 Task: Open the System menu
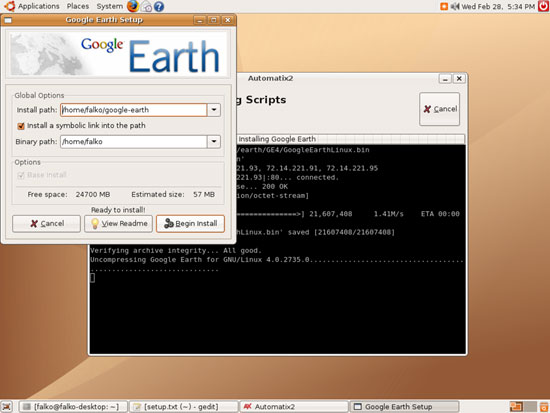point(109,6)
